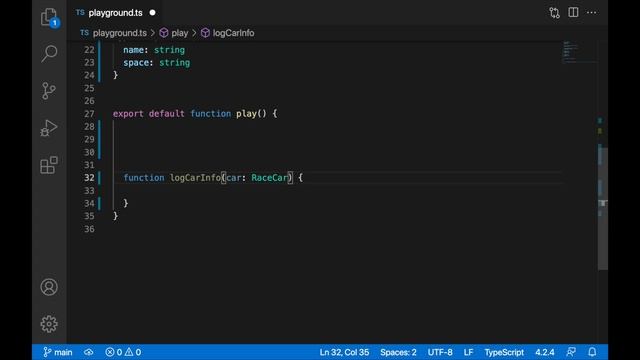Click the unsaved dot on playground.ts tab
The image size is (640, 360).
coord(152,13)
